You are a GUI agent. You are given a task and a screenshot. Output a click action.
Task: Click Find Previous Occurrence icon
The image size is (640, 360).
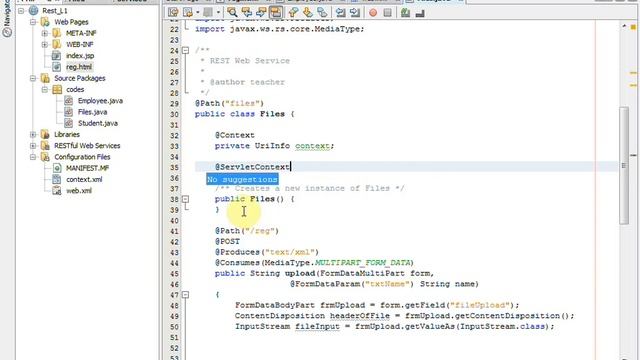[247, 13]
